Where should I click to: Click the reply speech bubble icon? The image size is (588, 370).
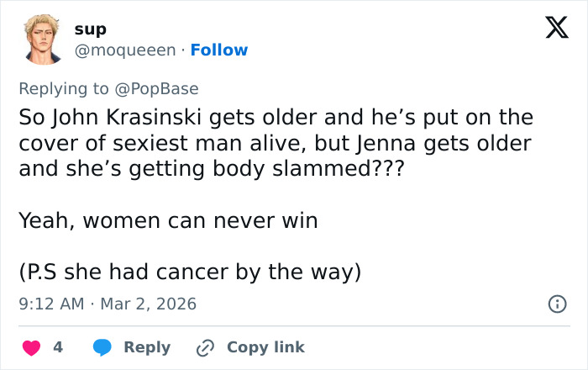[102, 347]
